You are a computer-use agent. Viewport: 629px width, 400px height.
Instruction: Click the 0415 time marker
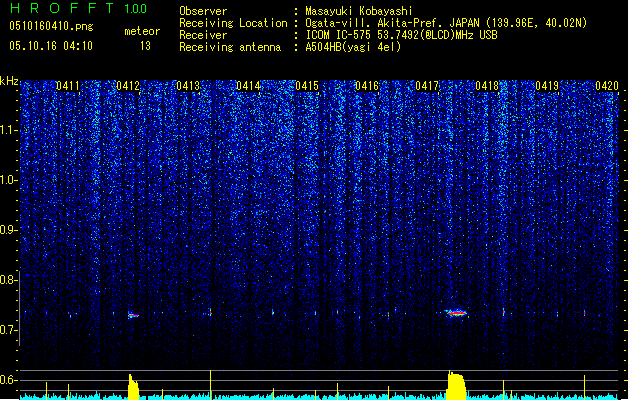click(x=307, y=86)
